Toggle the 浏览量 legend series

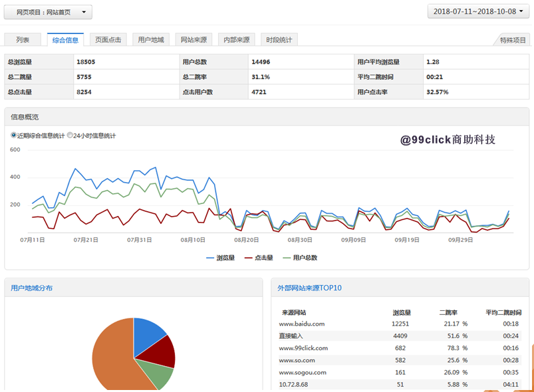click(x=221, y=258)
